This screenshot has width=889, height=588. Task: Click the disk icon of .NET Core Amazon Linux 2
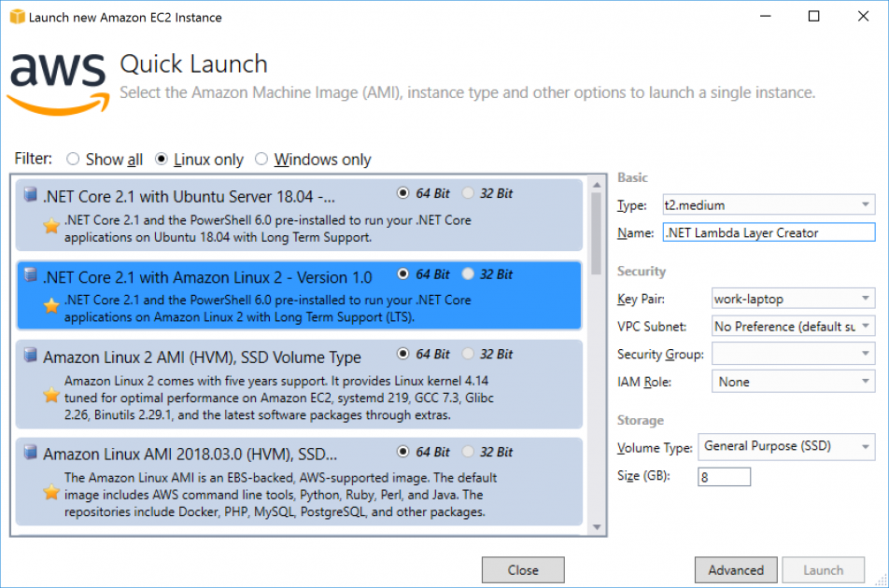tap(31, 273)
